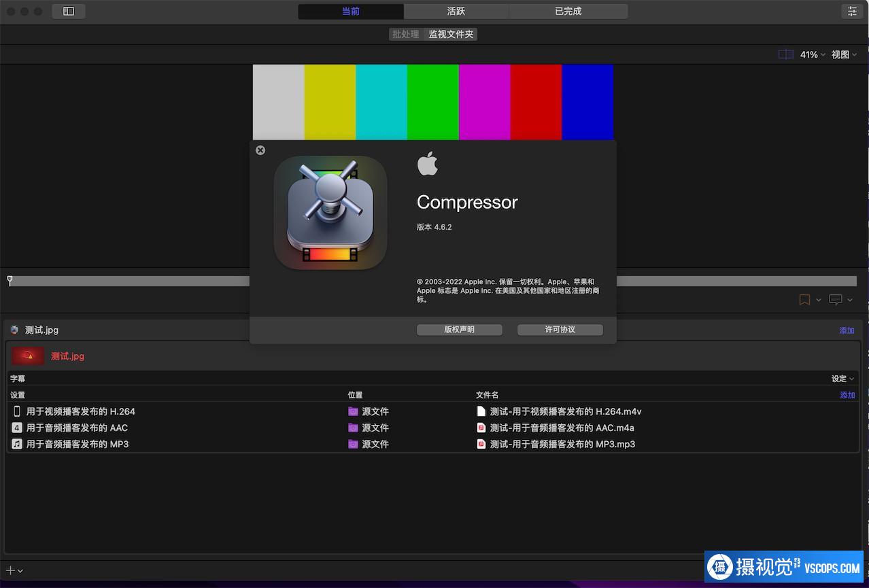Switch to the 活跃 tab
Image resolution: width=869 pixels, height=588 pixels.
coord(456,12)
